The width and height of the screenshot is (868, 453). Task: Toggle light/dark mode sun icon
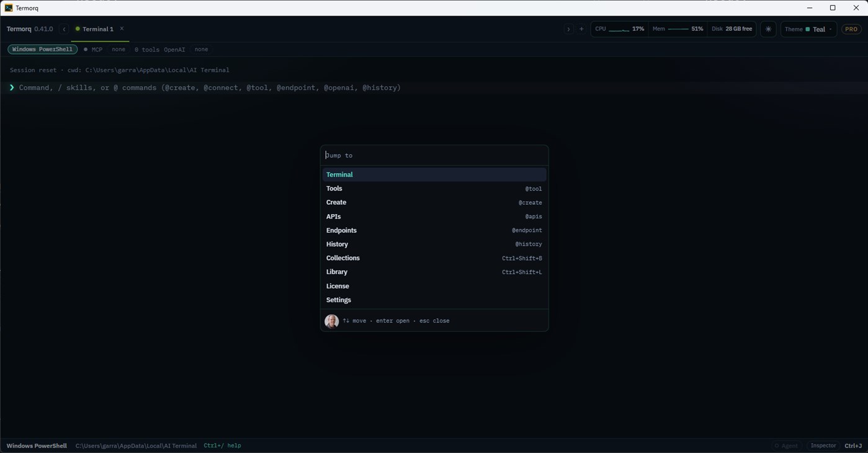click(x=768, y=29)
